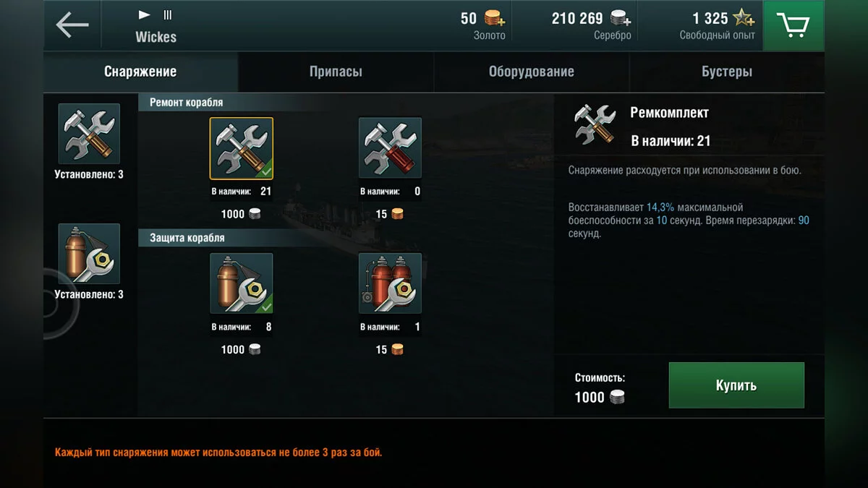Select the selected repair kit with 21 in stock
Screen dimensions: 868x488
[242, 148]
